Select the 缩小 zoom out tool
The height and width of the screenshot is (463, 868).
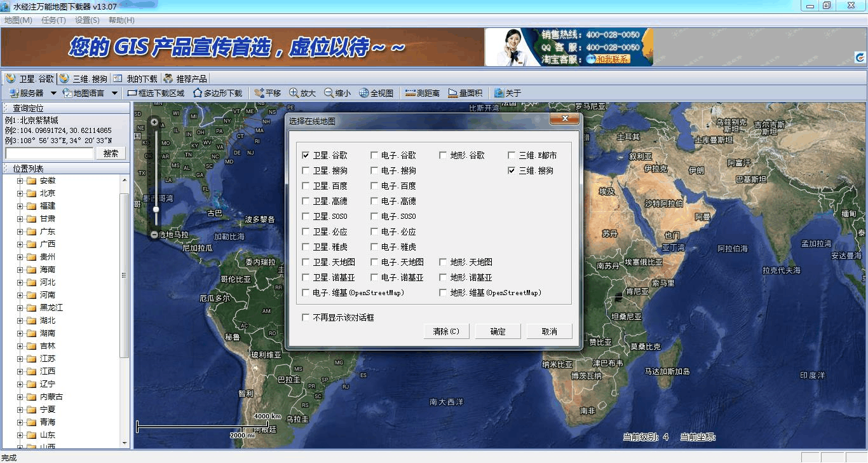tap(337, 93)
